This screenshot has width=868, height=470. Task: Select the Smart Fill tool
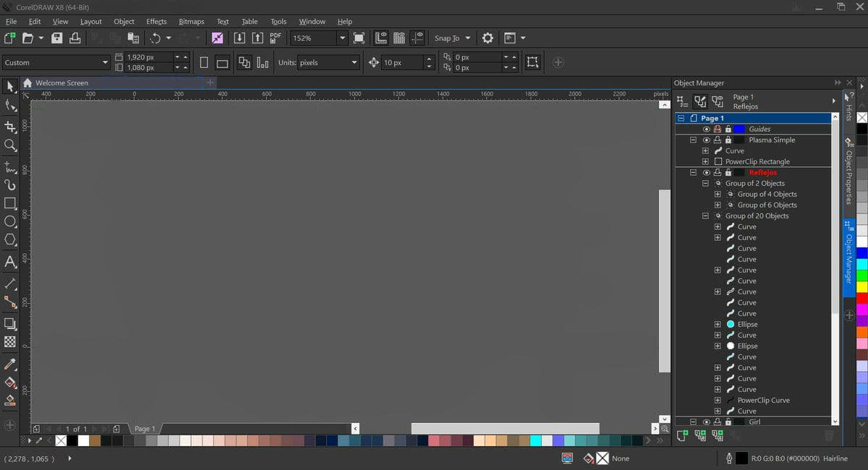click(10, 400)
